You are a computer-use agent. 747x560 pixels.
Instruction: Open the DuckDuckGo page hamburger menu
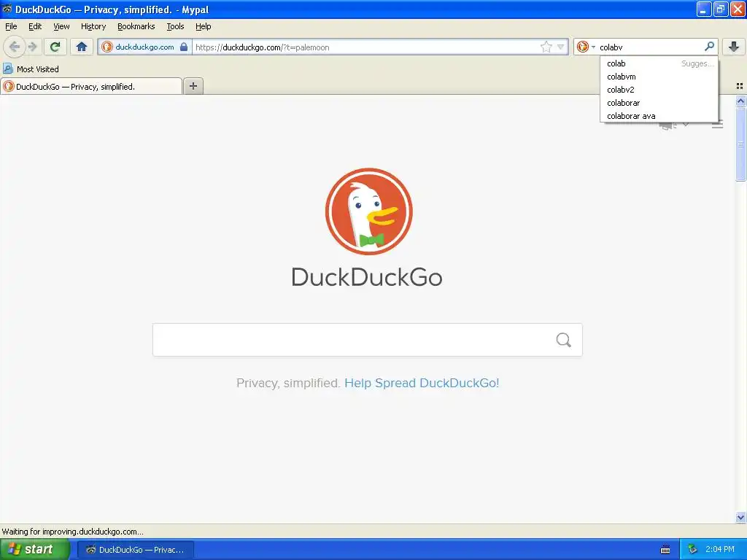coord(718,125)
